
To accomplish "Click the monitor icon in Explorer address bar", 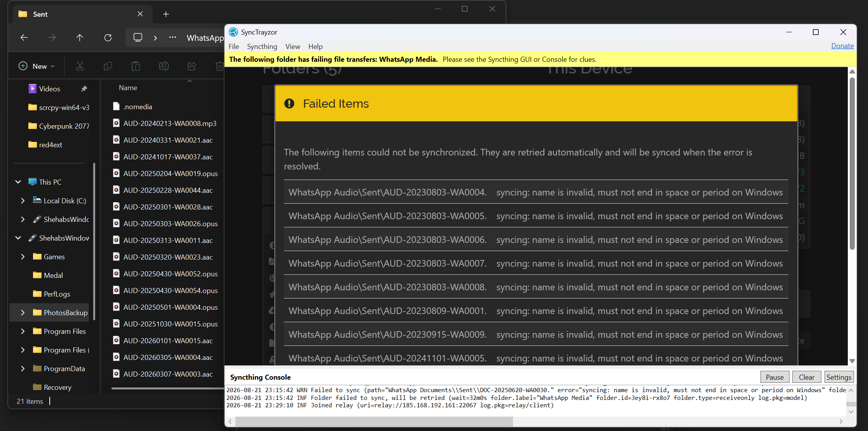I will (x=138, y=37).
